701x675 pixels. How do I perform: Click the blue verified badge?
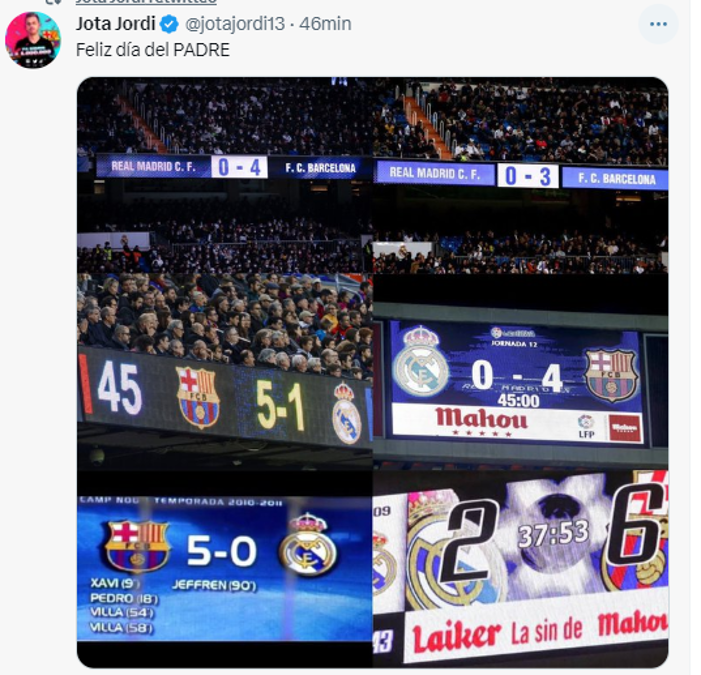click(169, 24)
